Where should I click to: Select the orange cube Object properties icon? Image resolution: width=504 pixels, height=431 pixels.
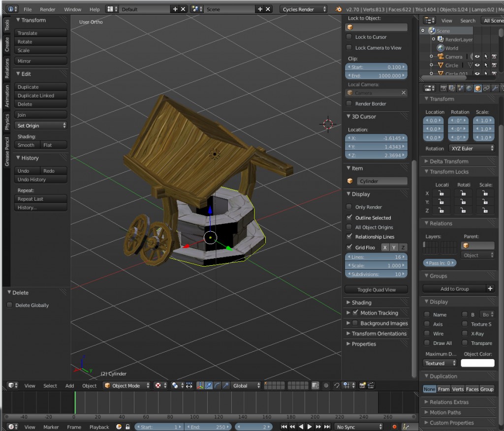coord(477,89)
